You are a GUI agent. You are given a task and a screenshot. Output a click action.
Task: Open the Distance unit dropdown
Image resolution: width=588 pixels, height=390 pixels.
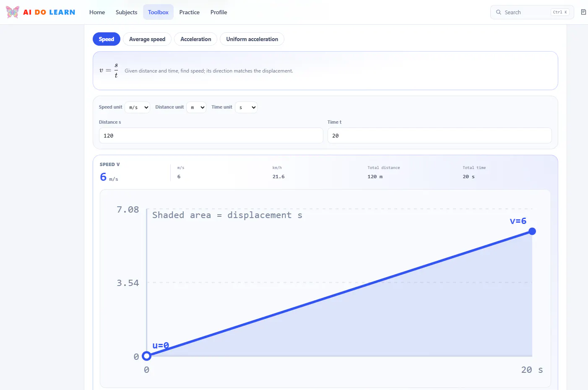click(x=196, y=107)
